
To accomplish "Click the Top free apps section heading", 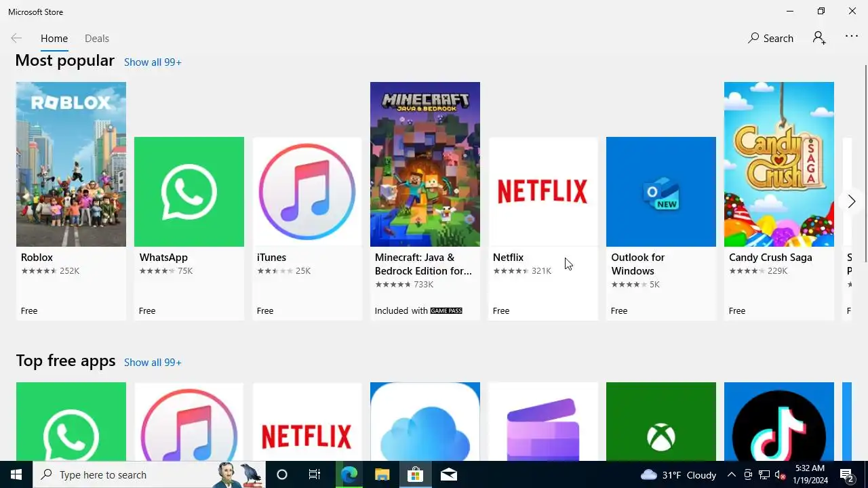I will (x=66, y=361).
